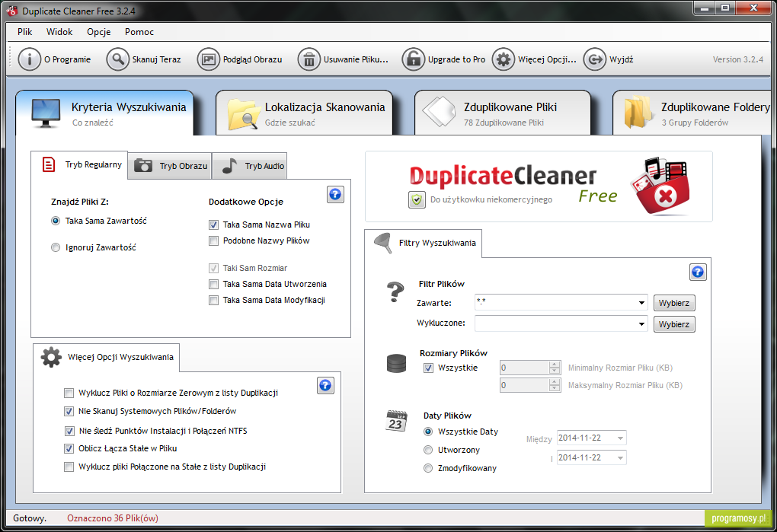Select Wszystkie Daty radio button
The image size is (777, 532).
pyautogui.click(x=428, y=432)
